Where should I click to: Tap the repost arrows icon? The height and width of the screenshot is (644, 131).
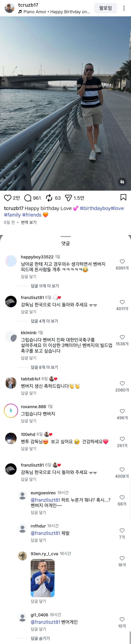pos(49,198)
